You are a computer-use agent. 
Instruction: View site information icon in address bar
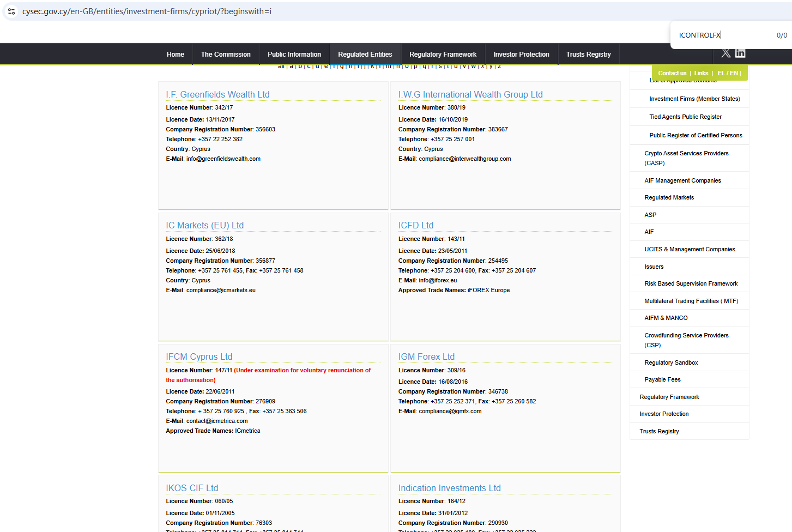click(11, 11)
